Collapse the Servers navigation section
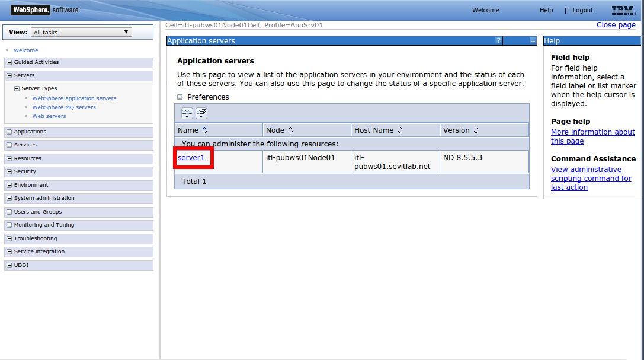Viewport: 644px width, 360px height. point(9,75)
